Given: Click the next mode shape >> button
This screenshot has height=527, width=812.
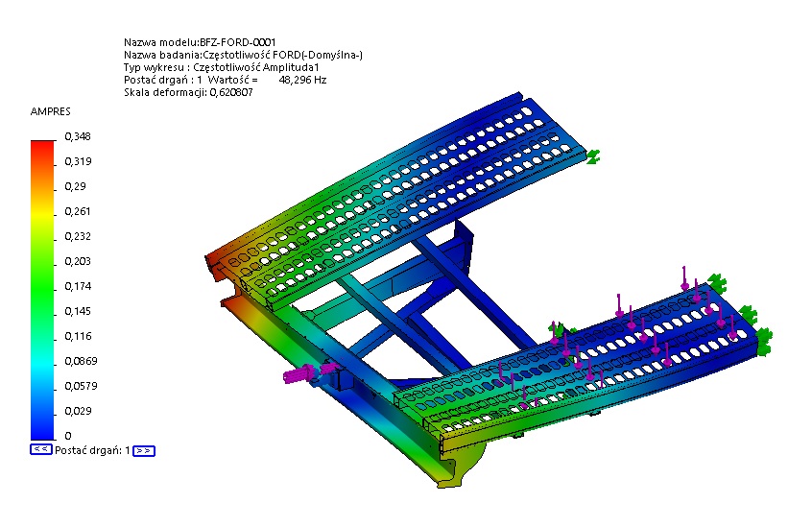Looking at the screenshot, I should (143, 449).
